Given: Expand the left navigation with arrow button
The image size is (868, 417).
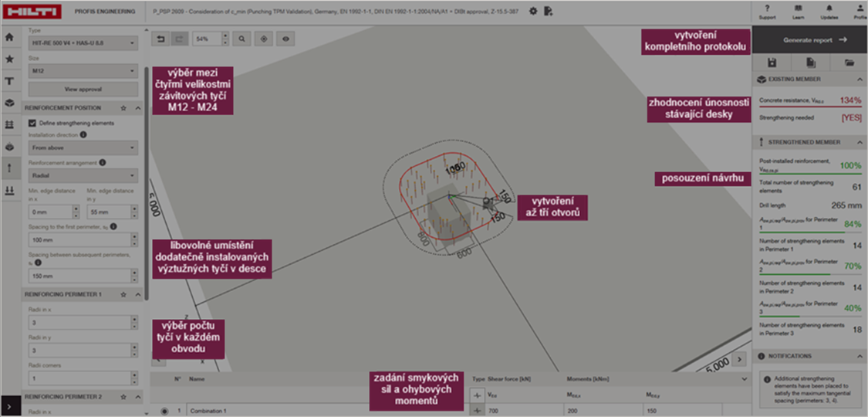Looking at the screenshot, I should (x=11, y=406).
